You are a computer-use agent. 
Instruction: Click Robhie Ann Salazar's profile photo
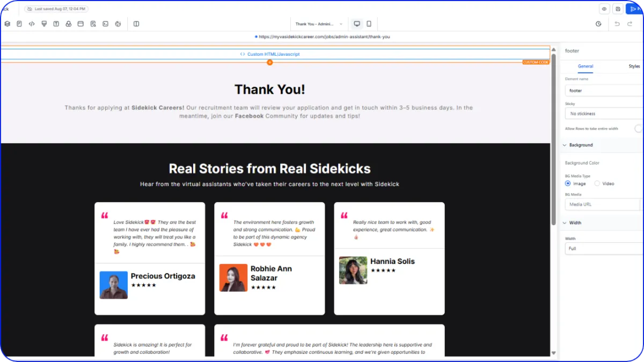(233, 278)
